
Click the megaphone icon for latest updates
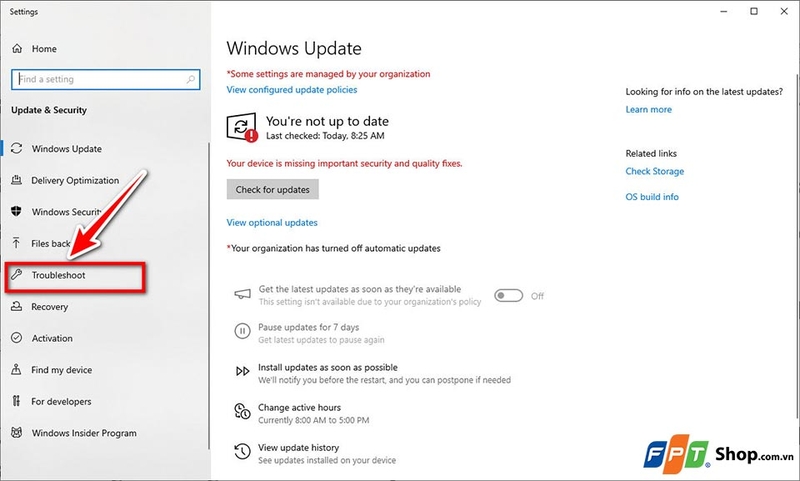242,294
